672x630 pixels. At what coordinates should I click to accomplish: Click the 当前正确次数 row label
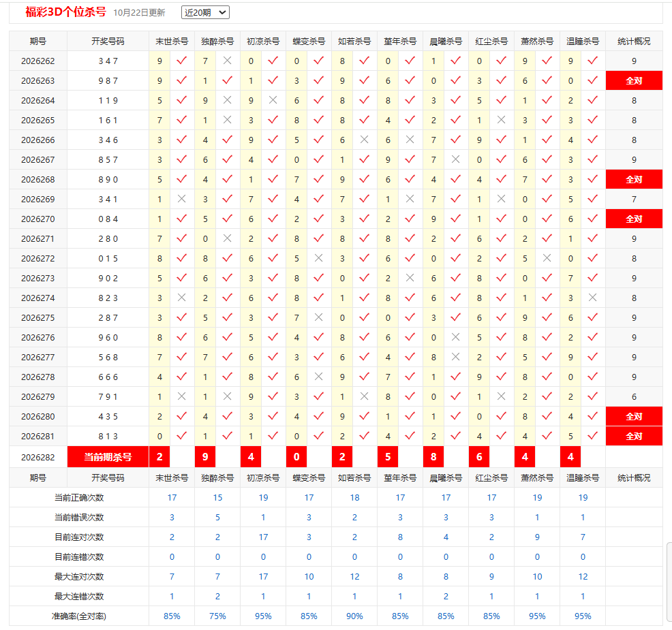click(79, 498)
